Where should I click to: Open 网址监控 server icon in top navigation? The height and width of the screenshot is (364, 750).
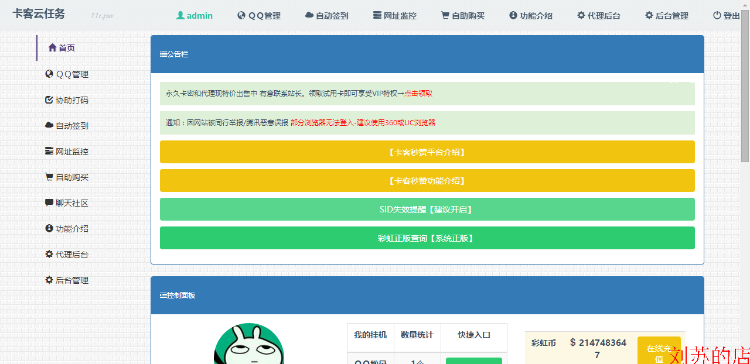377,15
